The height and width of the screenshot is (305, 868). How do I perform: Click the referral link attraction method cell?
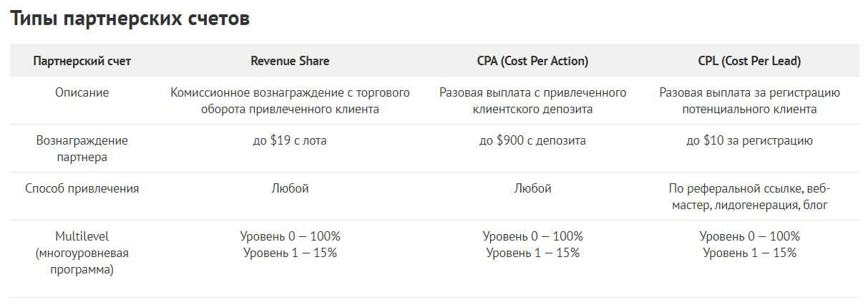click(749, 197)
